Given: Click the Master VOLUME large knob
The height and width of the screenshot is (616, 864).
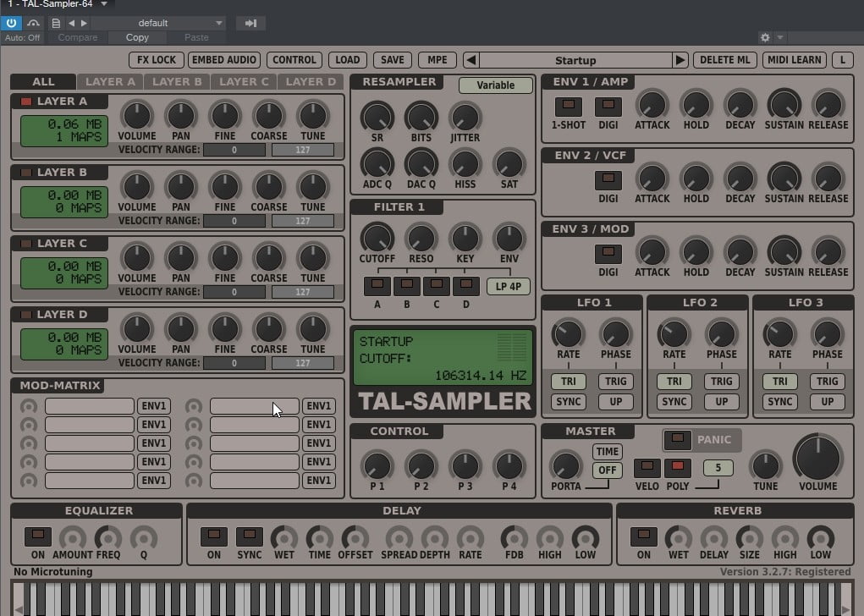Looking at the screenshot, I should click(x=817, y=457).
